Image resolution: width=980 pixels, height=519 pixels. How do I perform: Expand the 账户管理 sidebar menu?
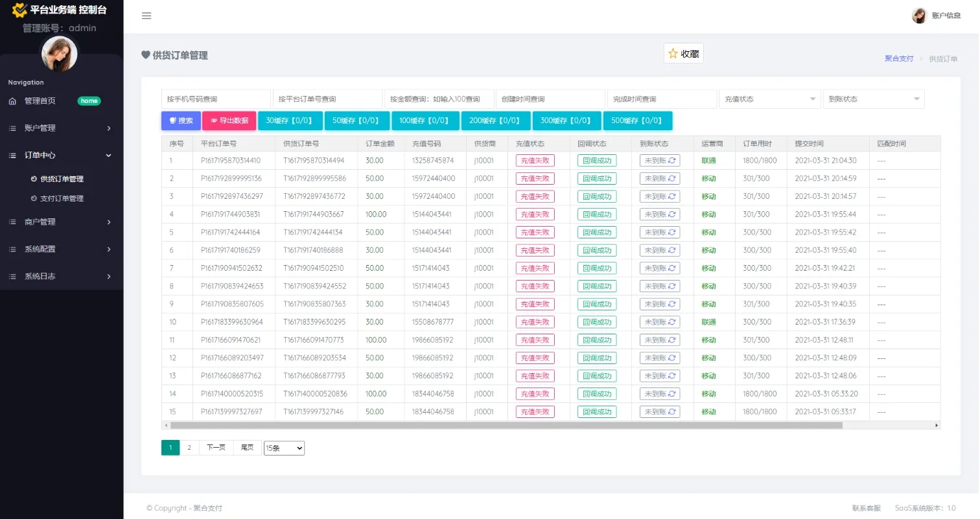[61, 128]
